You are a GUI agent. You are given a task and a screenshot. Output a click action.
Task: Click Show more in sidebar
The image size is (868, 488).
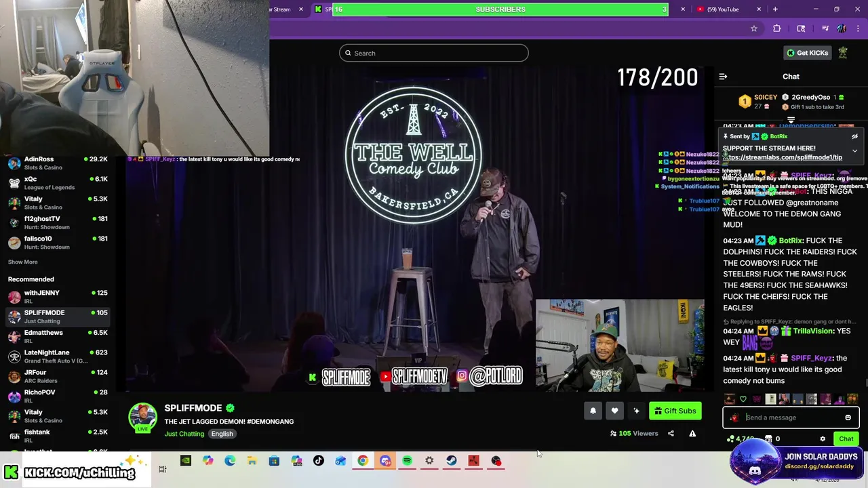click(23, 262)
